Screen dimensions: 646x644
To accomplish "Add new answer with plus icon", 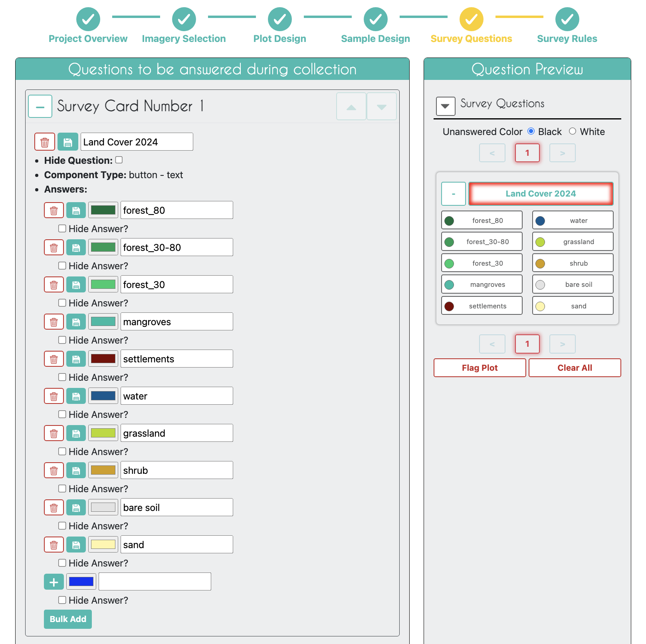I will (x=54, y=582).
